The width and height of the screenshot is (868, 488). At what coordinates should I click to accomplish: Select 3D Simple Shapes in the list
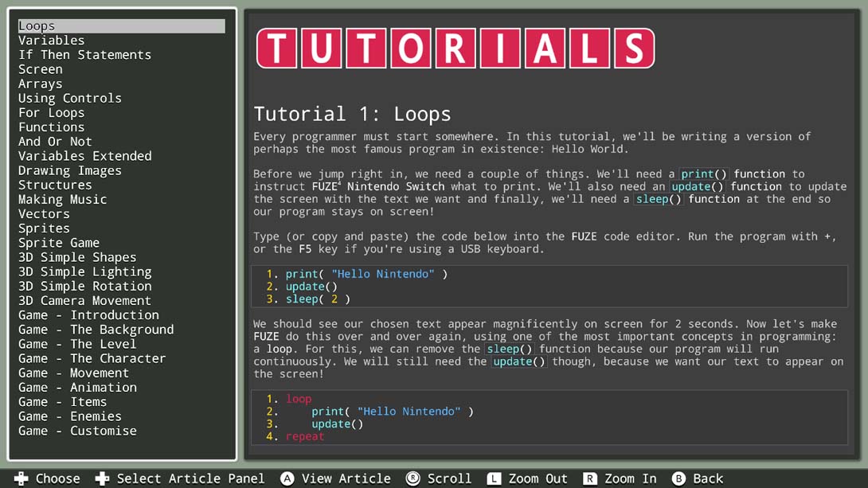(x=77, y=257)
